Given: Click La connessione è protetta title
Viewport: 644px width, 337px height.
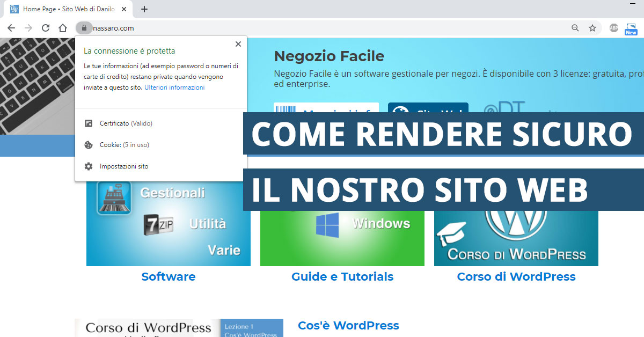Looking at the screenshot, I should coord(129,51).
